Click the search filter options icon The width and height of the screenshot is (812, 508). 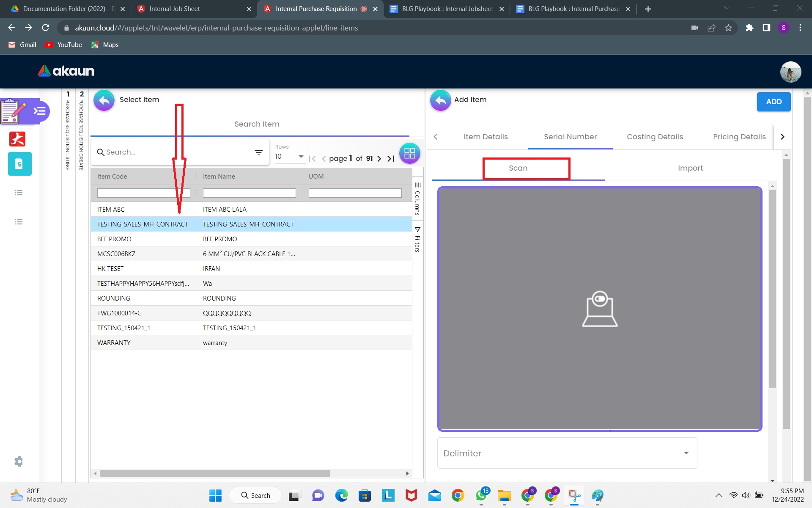tap(259, 152)
